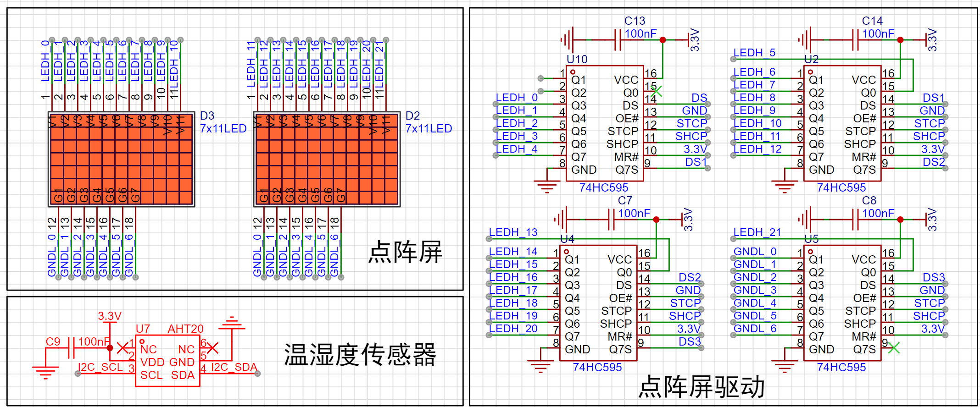Click ground symbol left of capacitor C9
The height and width of the screenshot is (407, 980).
coord(45,373)
